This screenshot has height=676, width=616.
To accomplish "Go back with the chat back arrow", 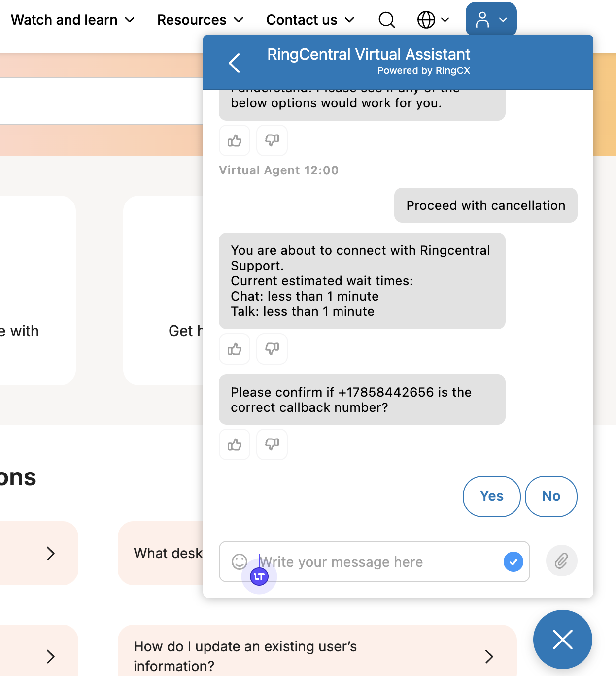I will [235, 63].
